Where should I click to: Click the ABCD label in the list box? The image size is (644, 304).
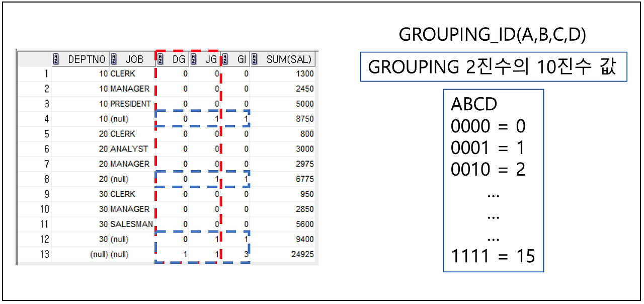click(x=474, y=104)
